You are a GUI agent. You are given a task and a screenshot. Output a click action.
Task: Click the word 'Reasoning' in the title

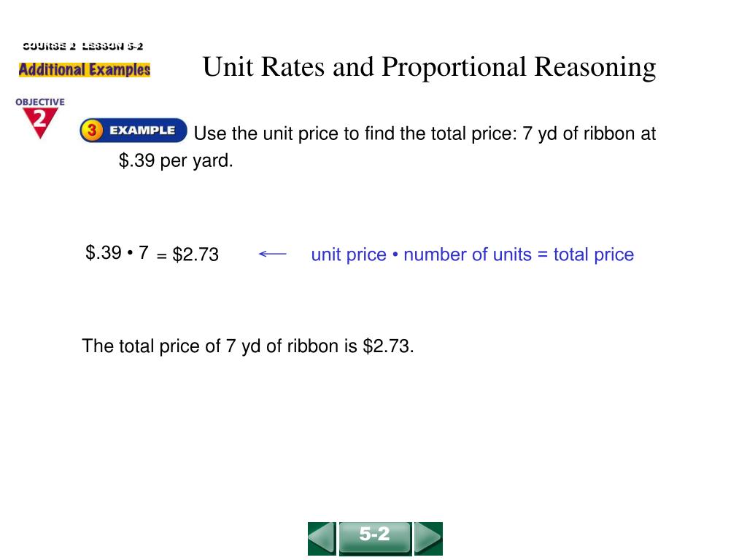595,67
